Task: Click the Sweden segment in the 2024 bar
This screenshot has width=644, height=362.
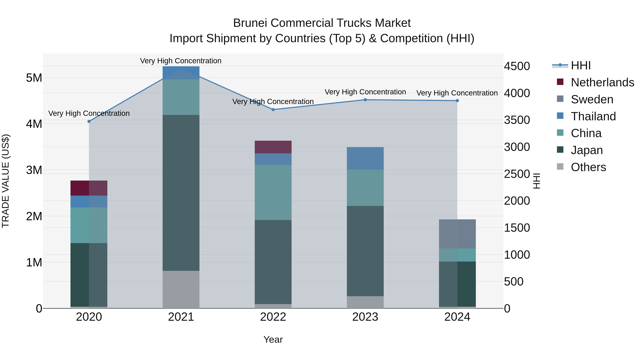Action: [x=457, y=234]
